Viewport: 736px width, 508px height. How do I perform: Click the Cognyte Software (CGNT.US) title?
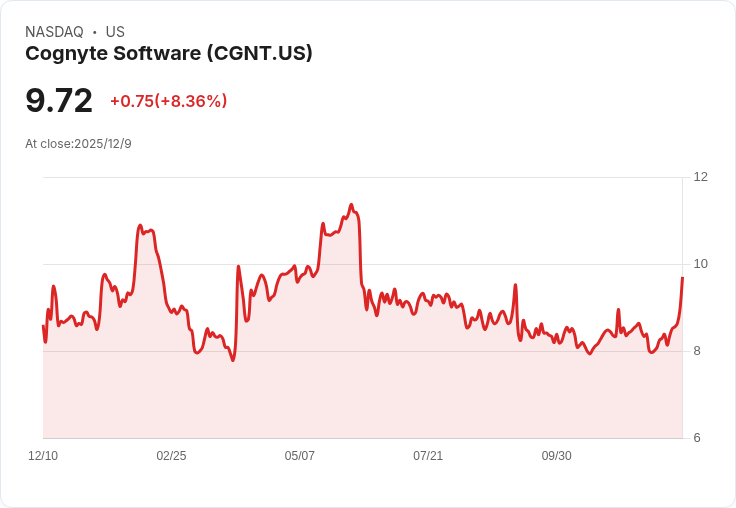[169, 53]
